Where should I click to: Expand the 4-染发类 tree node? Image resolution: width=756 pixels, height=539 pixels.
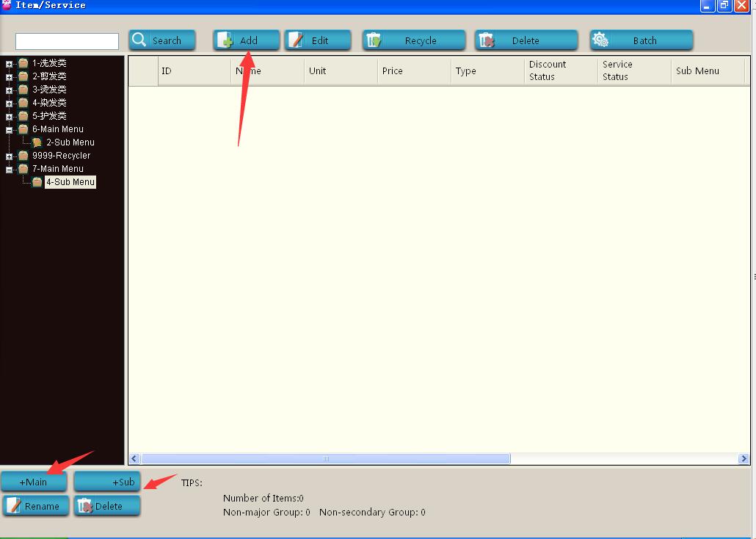pos(9,104)
